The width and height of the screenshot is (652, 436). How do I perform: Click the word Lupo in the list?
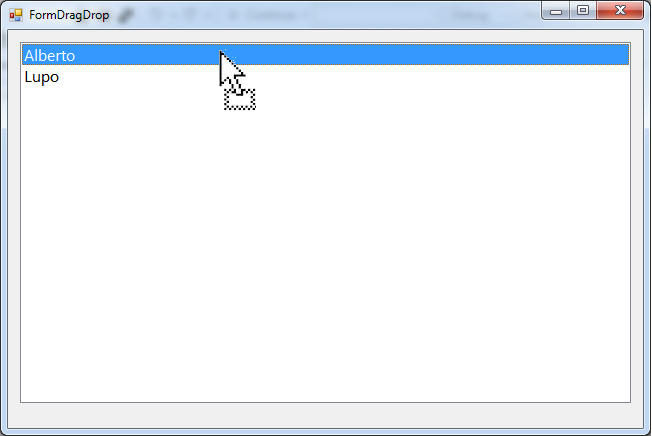click(42, 77)
